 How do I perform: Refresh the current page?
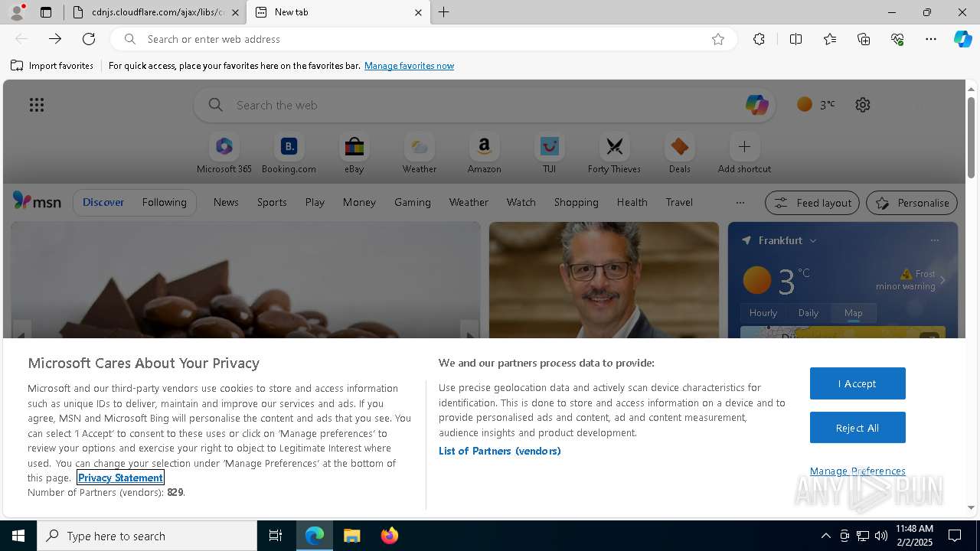89,39
